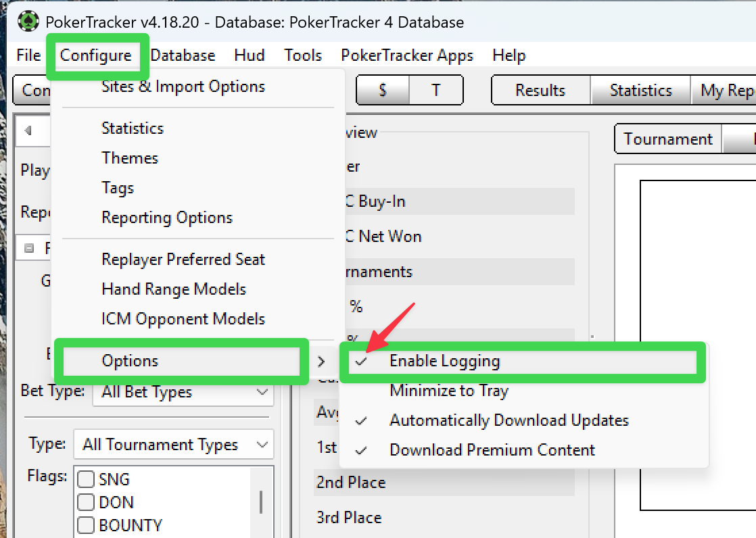The height and width of the screenshot is (538, 756).
Task: Open the Results tab
Action: point(540,90)
